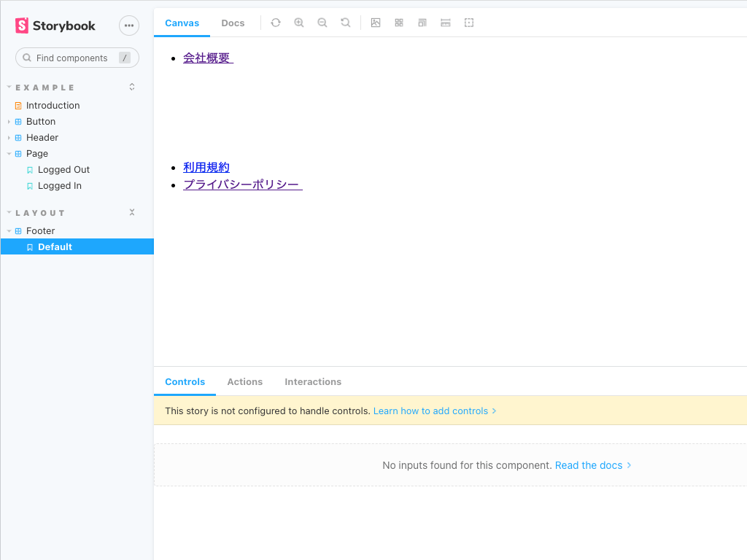Click the Button component grid icon

[18, 122]
